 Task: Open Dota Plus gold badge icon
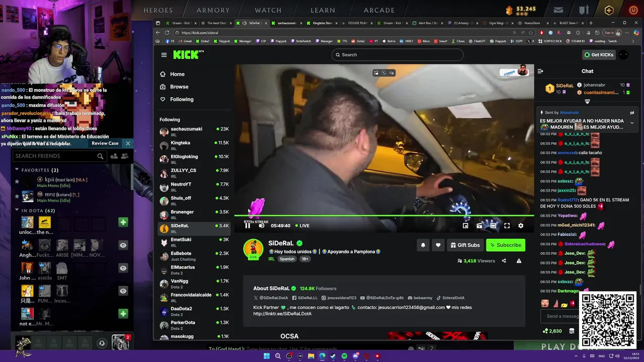coord(609,10)
